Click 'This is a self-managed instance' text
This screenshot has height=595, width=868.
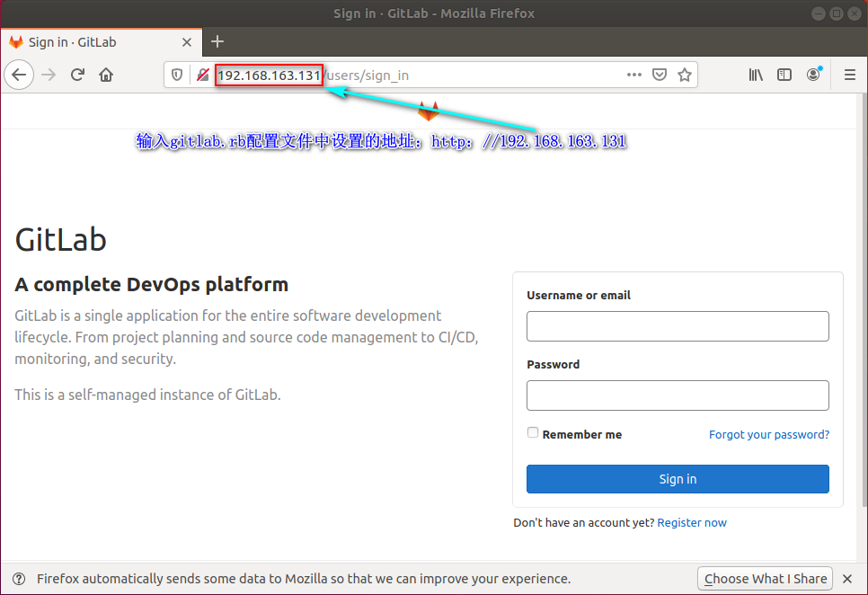147,395
